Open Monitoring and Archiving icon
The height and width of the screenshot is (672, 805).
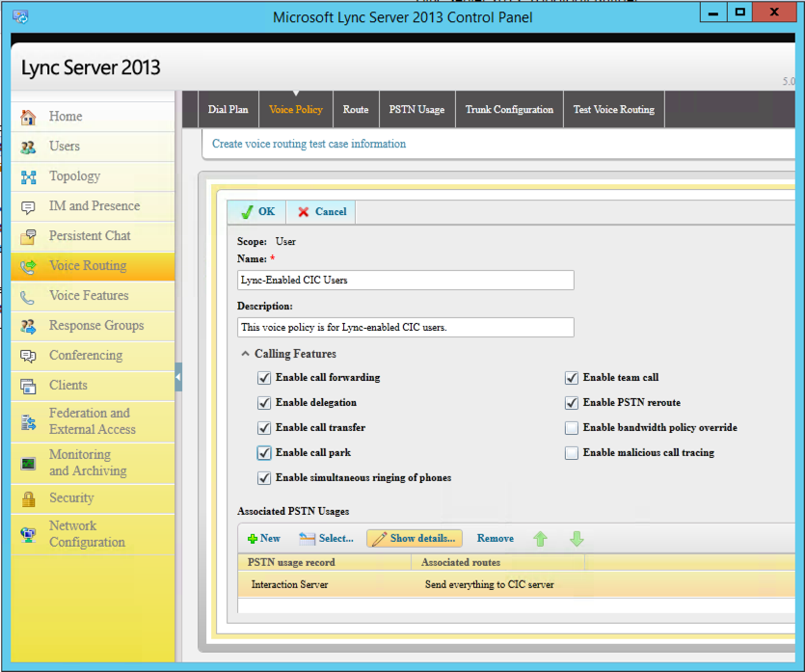28,464
